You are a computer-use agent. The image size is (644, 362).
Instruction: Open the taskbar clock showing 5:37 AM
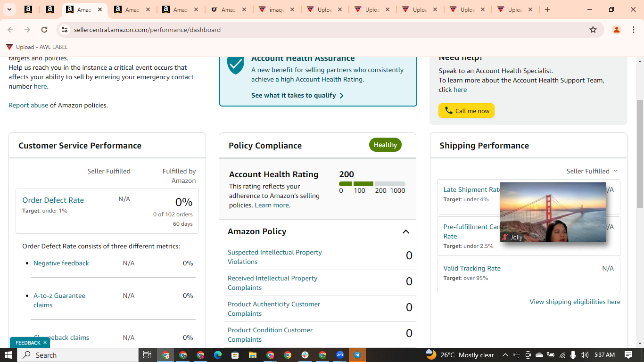(604, 355)
